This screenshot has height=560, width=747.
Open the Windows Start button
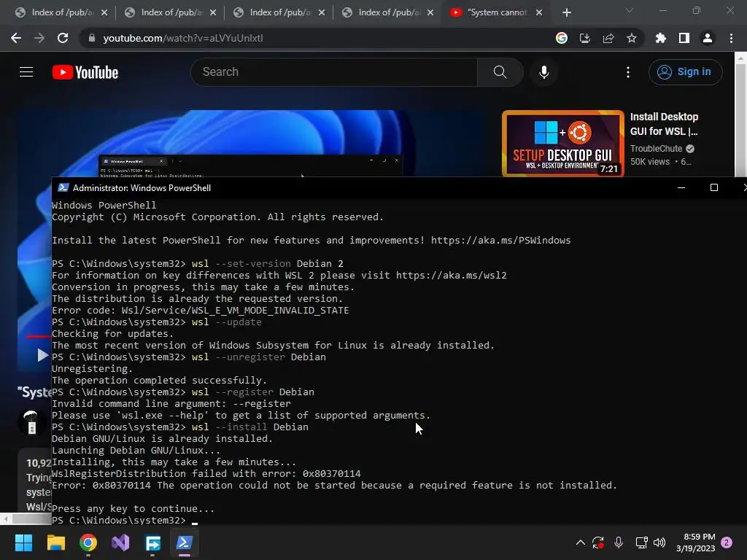click(x=23, y=542)
